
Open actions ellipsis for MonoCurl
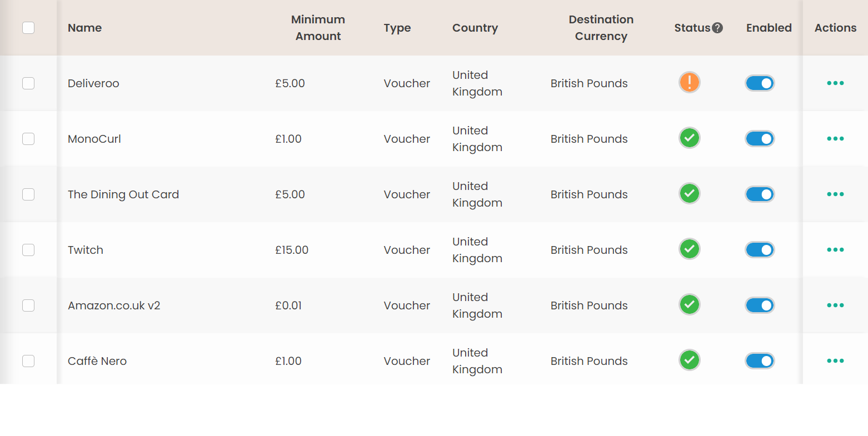pos(835,139)
